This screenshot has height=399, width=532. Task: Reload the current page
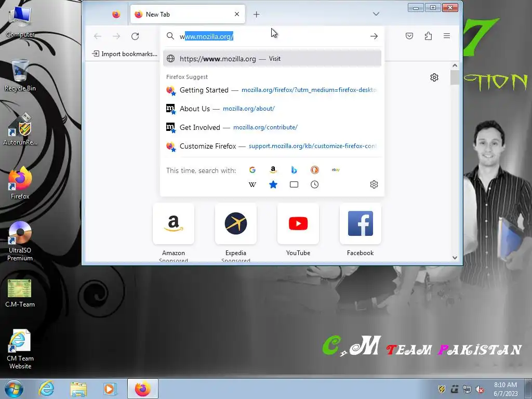pos(135,36)
